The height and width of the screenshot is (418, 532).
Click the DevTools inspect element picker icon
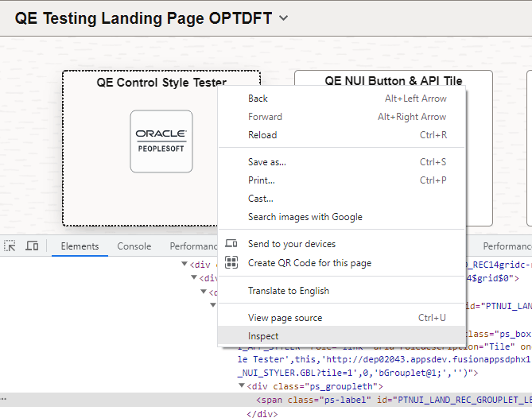tap(10, 246)
